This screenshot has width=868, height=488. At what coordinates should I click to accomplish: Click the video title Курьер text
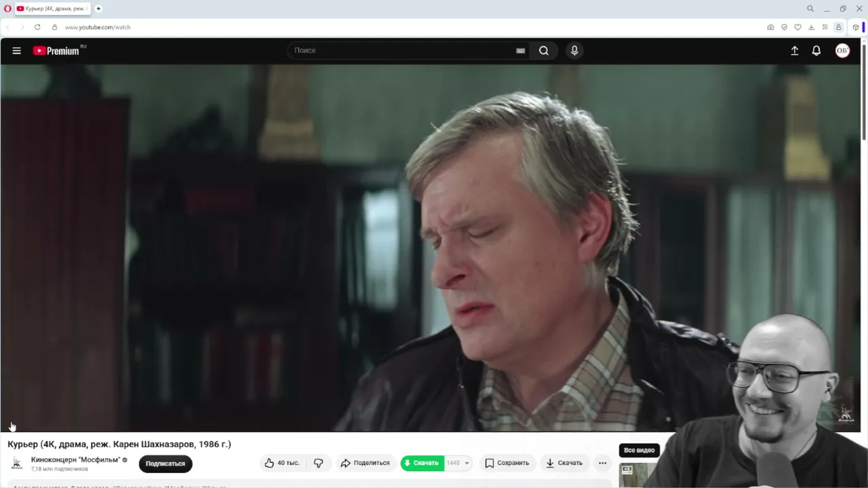(119, 444)
